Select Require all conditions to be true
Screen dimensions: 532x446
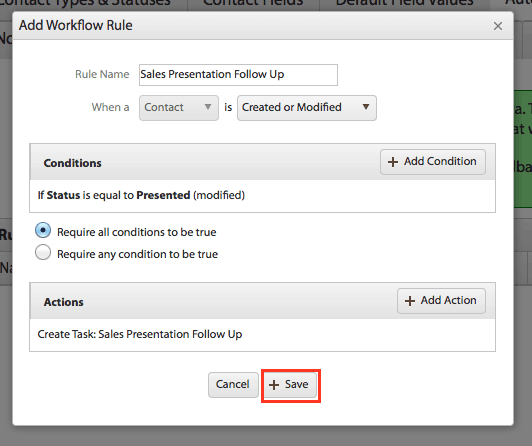[43, 231]
